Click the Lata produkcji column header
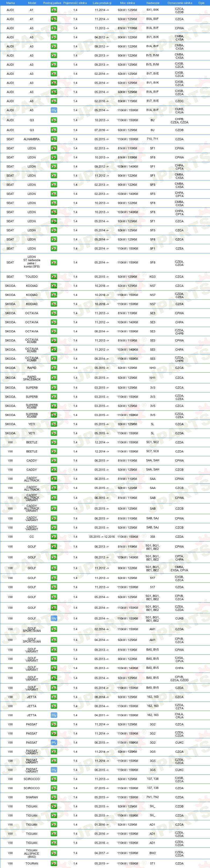This screenshot has width=210, height=868. [102, 3]
